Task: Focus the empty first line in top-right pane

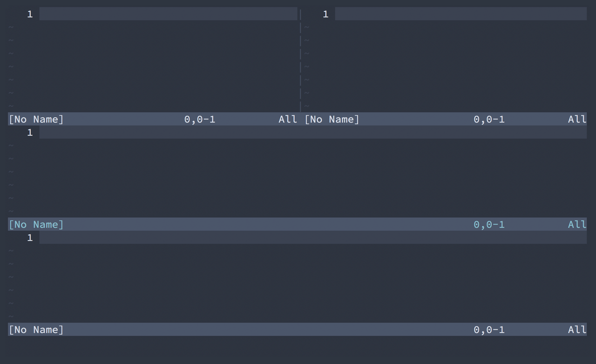Action: [460, 14]
